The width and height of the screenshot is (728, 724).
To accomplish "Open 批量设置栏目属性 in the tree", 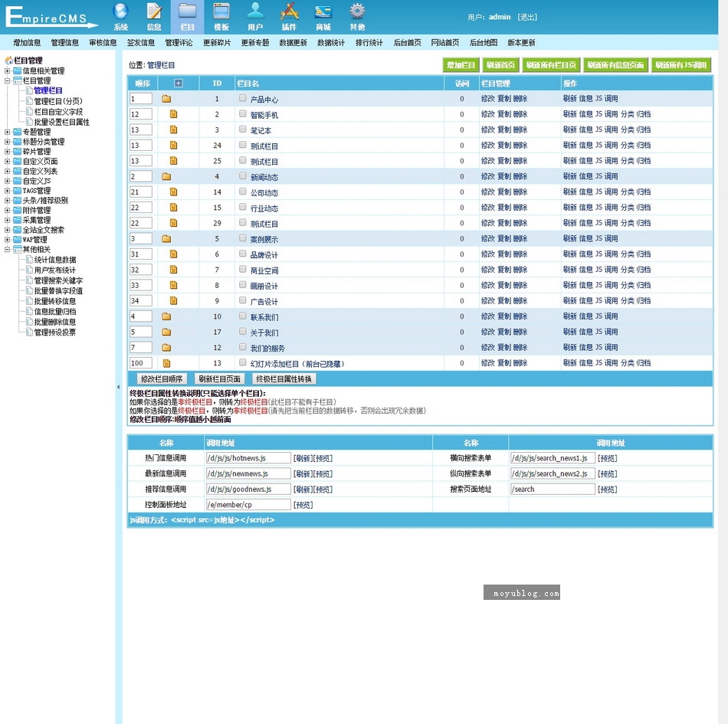I will pyautogui.click(x=62, y=122).
